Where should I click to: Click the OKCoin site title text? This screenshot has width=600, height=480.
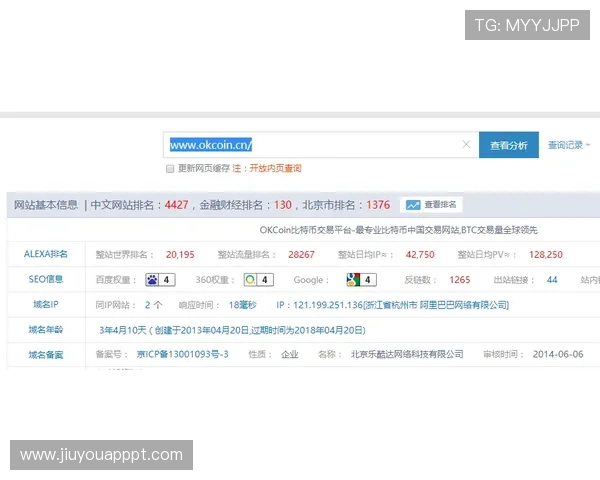coord(398,230)
